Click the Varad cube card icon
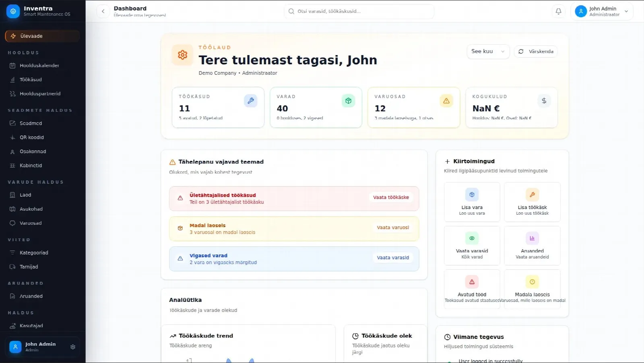Screen dimensions: 644x363 click(348, 101)
